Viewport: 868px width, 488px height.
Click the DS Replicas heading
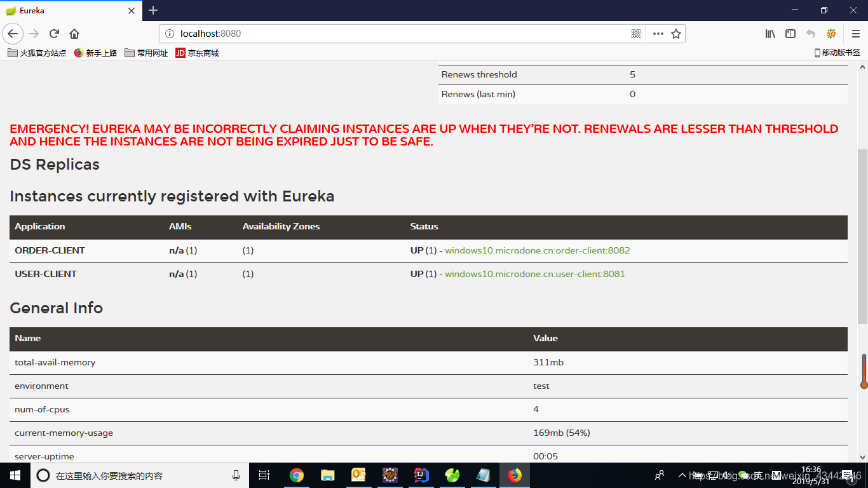point(55,165)
